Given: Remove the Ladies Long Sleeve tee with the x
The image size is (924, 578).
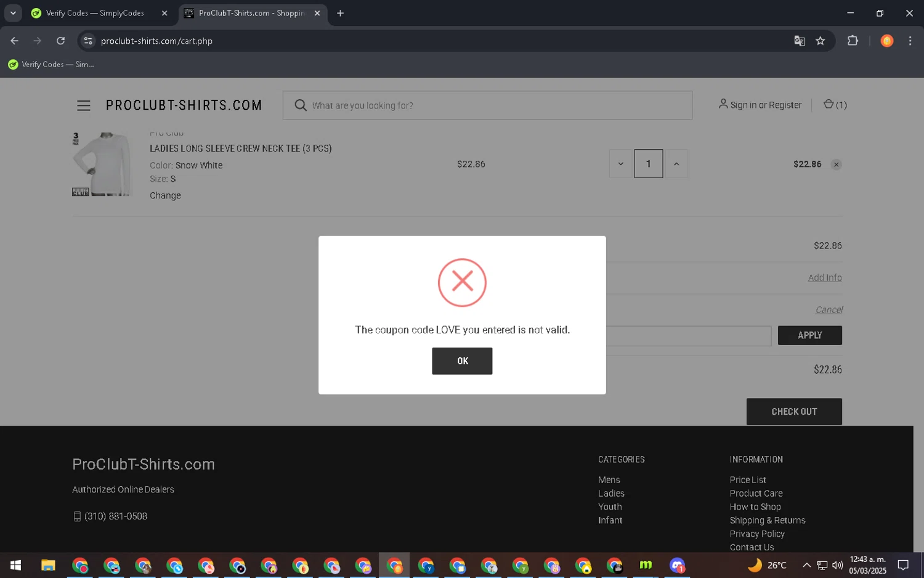Looking at the screenshot, I should [836, 165].
